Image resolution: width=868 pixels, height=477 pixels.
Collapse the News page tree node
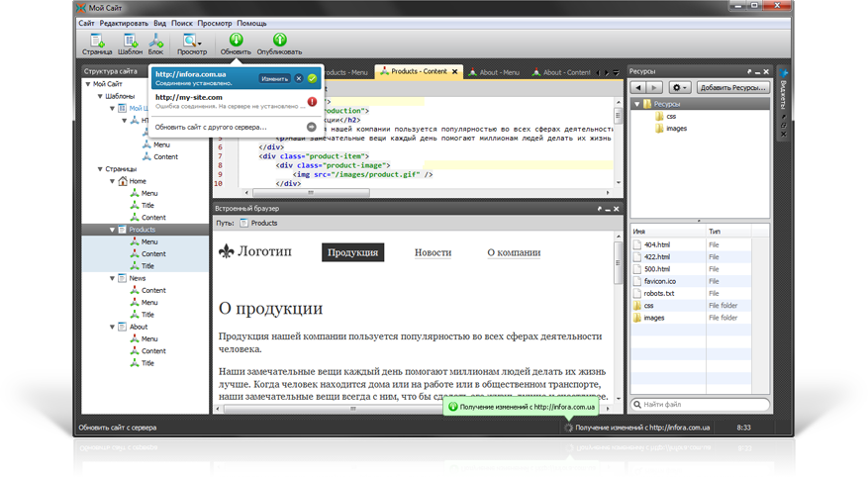pos(111,279)
